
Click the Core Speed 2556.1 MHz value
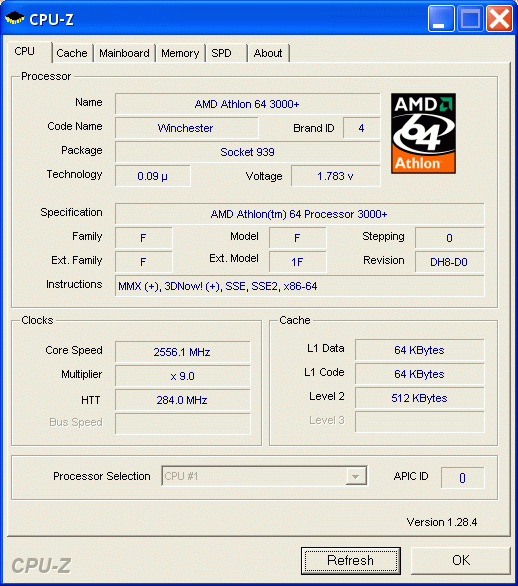[182, 352]
